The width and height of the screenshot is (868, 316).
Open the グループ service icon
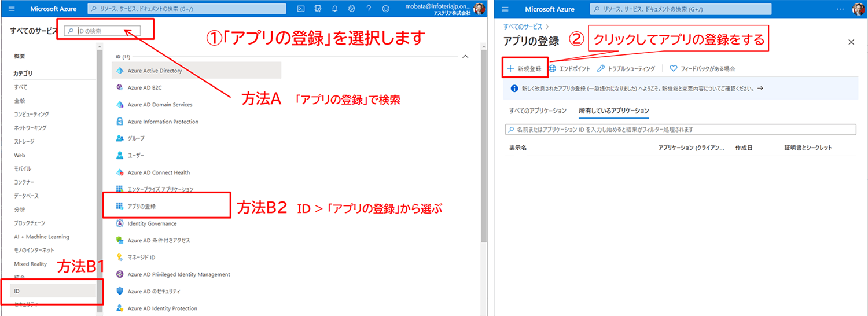(120, 138)
